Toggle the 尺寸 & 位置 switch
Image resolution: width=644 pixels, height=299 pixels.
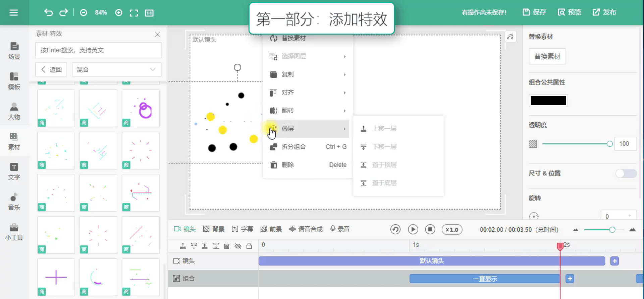point(626,173)
